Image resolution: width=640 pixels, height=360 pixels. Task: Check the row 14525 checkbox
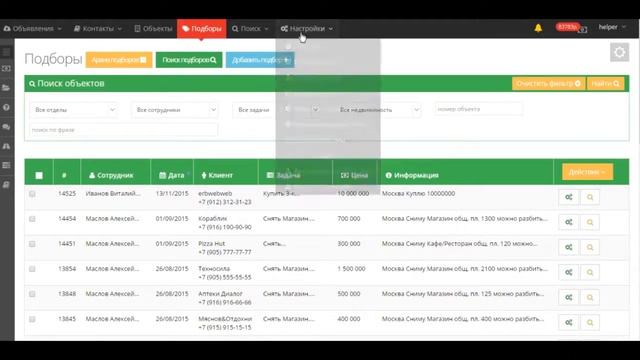pyautogui.click(x=32, y=194)
